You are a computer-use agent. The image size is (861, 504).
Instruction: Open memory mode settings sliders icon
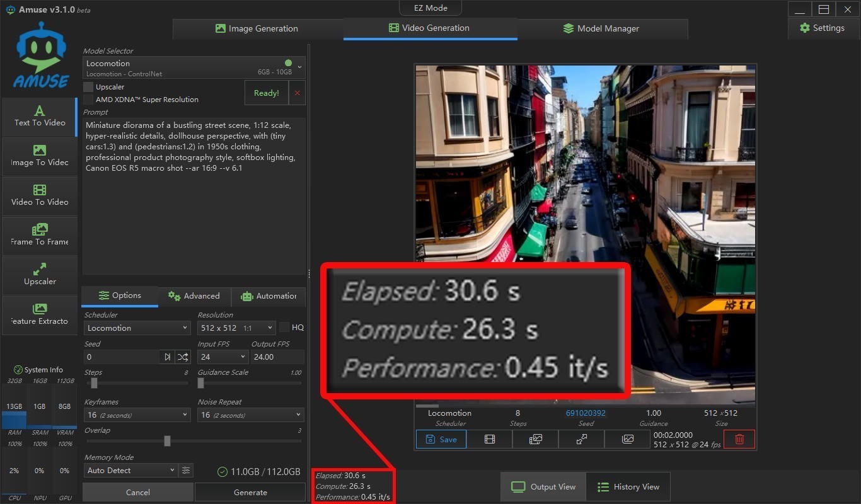(186, 471)
